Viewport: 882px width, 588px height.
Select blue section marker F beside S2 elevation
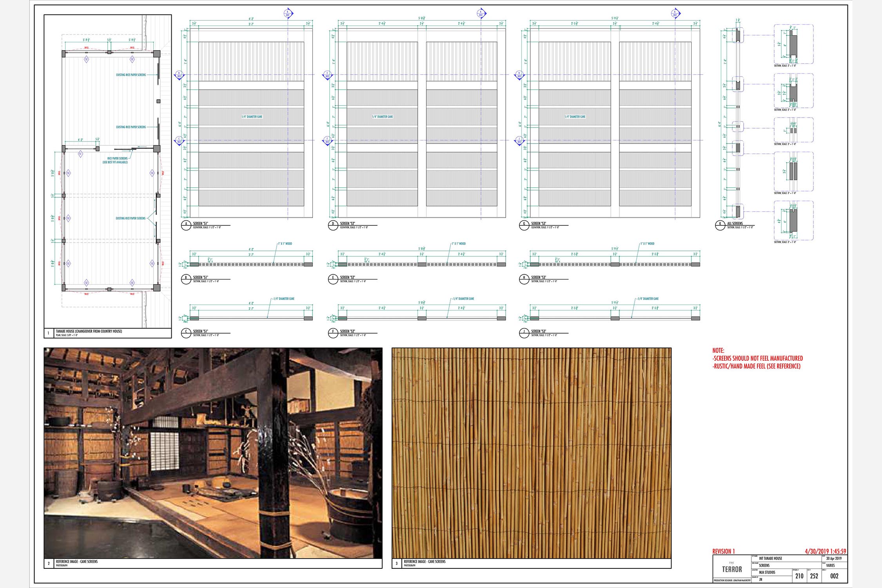tap(327, 140)
